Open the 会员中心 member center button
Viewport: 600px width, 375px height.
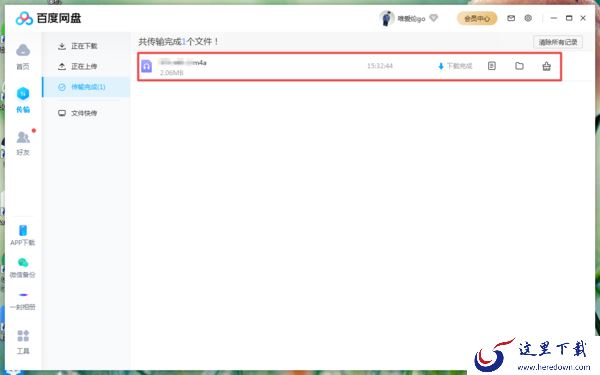(x=477, y=18)
